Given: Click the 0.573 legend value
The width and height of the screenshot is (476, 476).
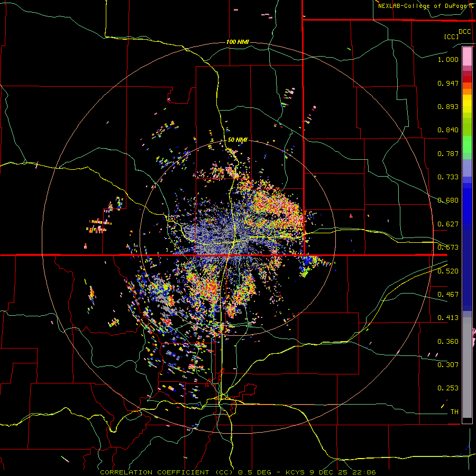Looking at the screenshot, I should coord(448,248).
